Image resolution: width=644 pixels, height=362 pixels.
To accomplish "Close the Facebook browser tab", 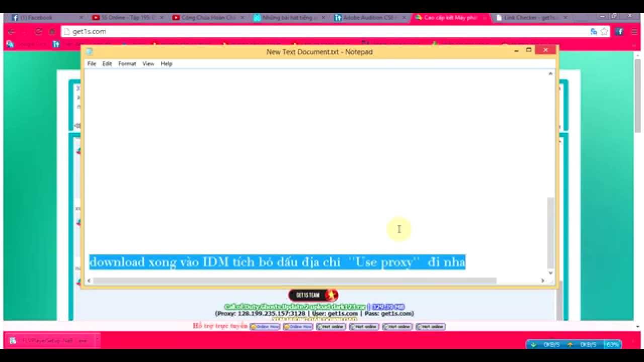I will pyautogui.click(x=81, y=18).
